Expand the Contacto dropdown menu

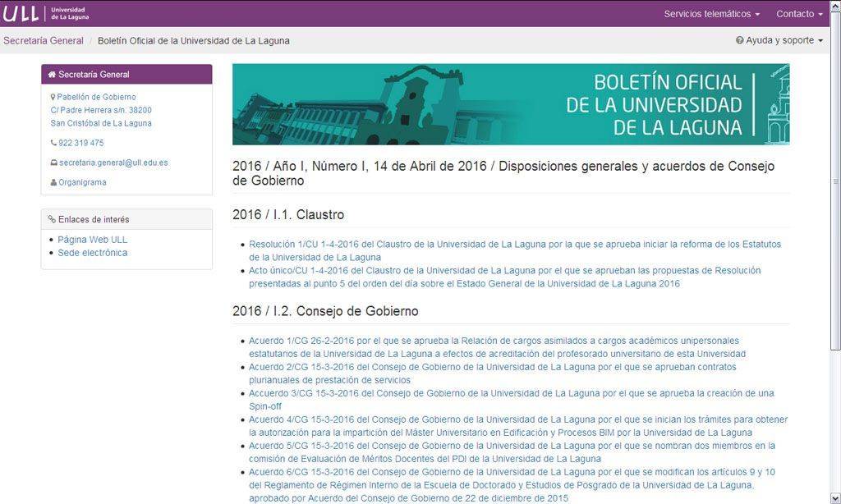[x=798, y=14]
